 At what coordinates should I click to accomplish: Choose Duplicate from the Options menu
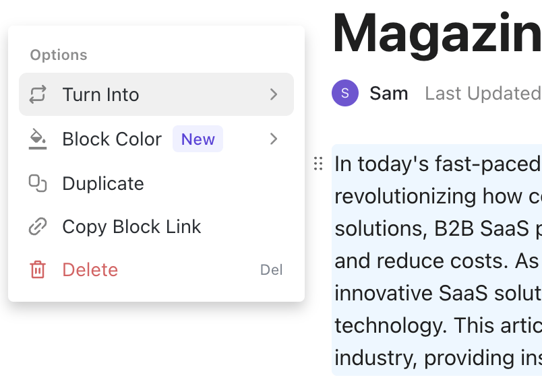pos(103,184)
